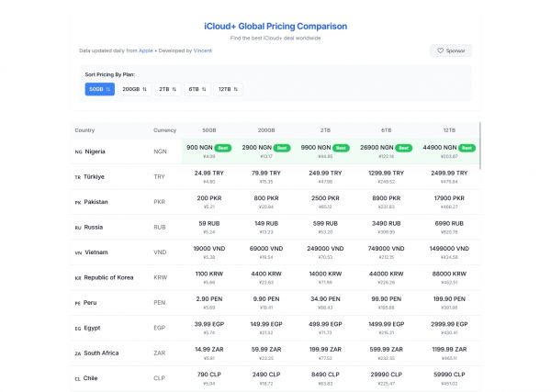Screen dimensions: 551x392
Task: Click the 1100 KRW price cell
Action: (x=209, y=277)
